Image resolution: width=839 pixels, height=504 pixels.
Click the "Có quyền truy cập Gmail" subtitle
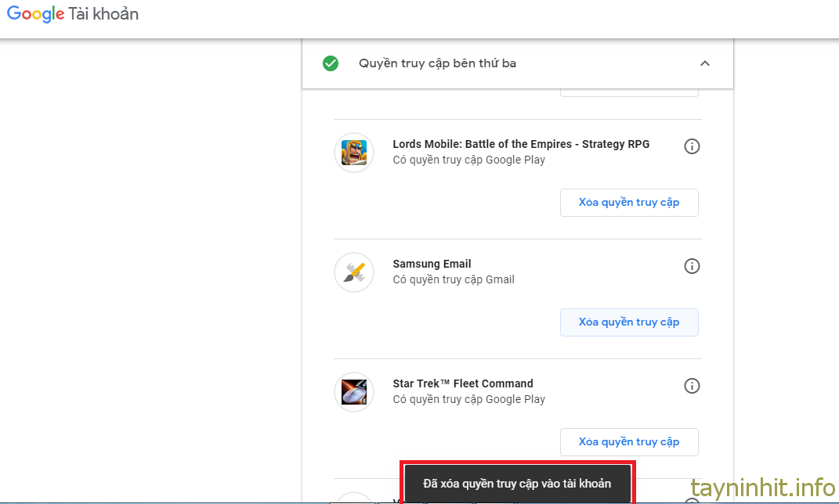(x=454, y=279)
